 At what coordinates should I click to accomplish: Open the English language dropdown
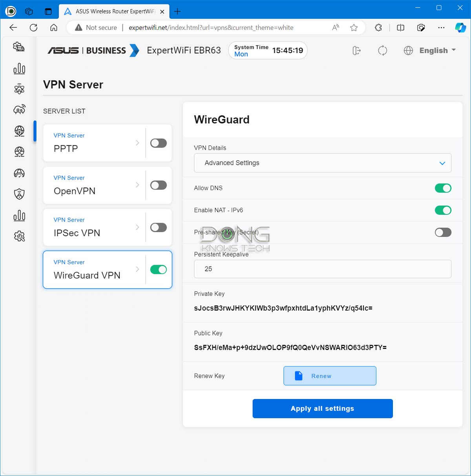pyautogui.click(x=437, y=51)
